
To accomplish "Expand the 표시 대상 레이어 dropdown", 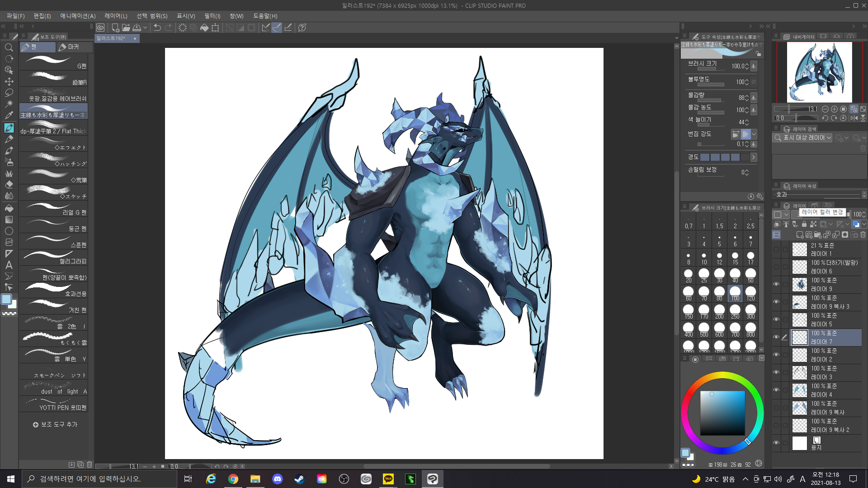I will [x=803, y=138].
